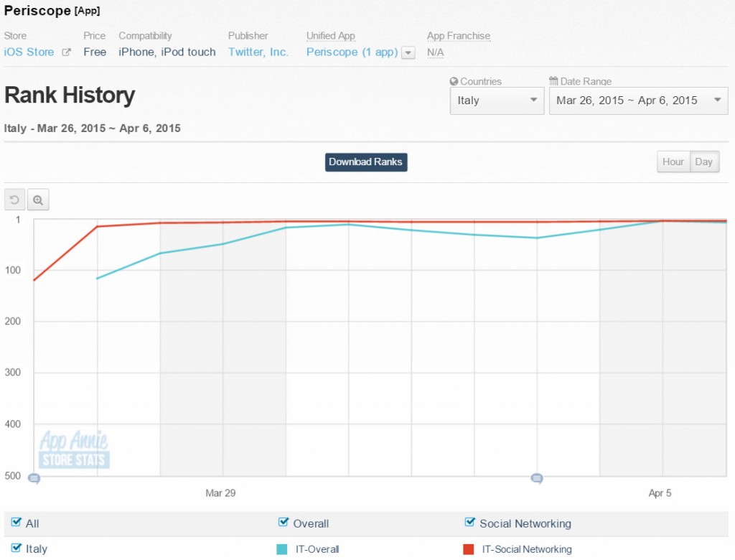735x560 pixels.
Task: Click the first comment bubble on the timeline
Action: point(34,478)
